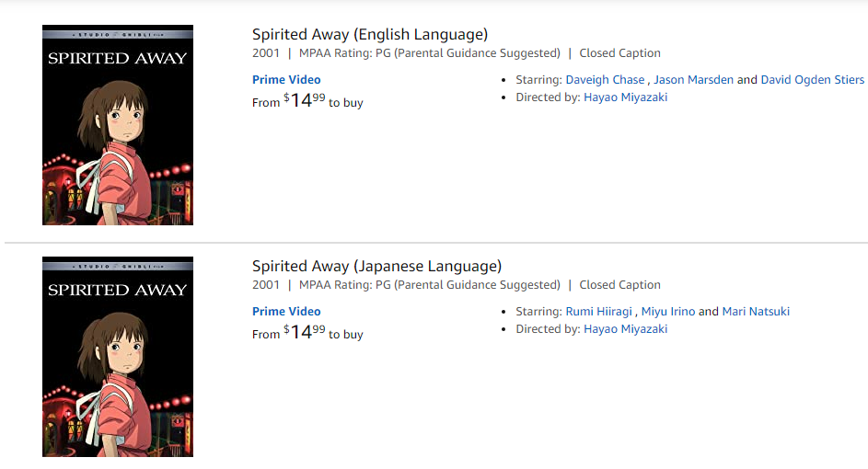The image size is (868, 469).
Task: View Miyu Irino's actor page
Action: coord(668,312)
